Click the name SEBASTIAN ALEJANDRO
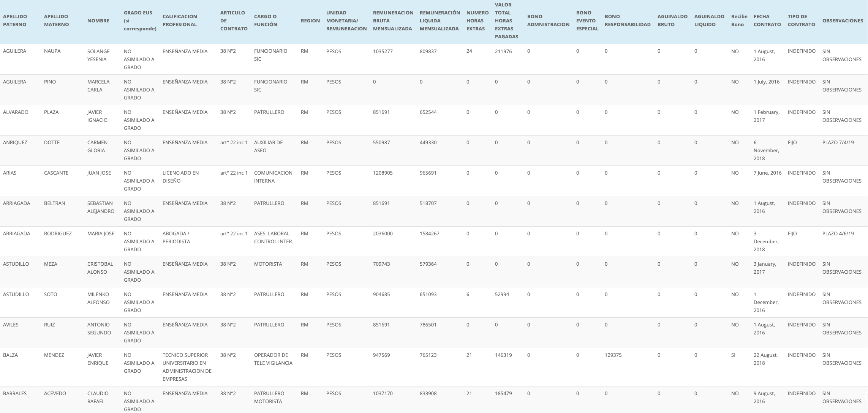 click(x=101, y=207)
